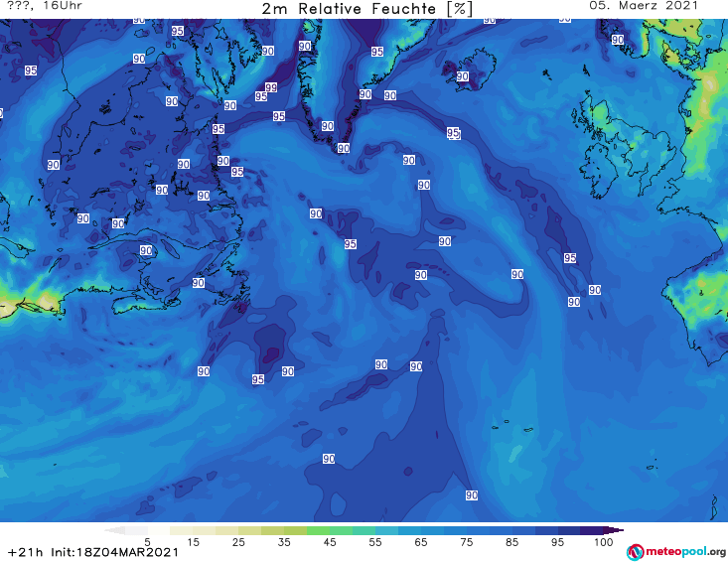
Task: Click the '65' value on the color scale
Action: tap(421, 542)
